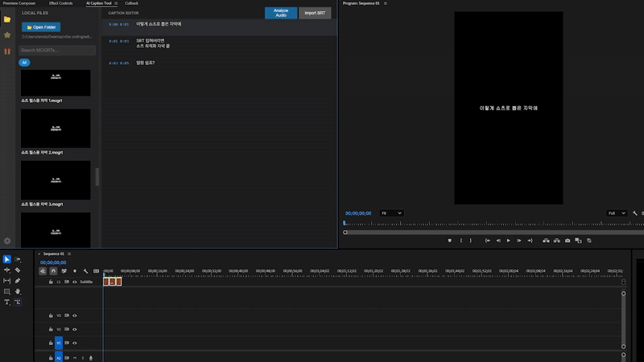Click the Play button in Program monitor

(509, 241)
